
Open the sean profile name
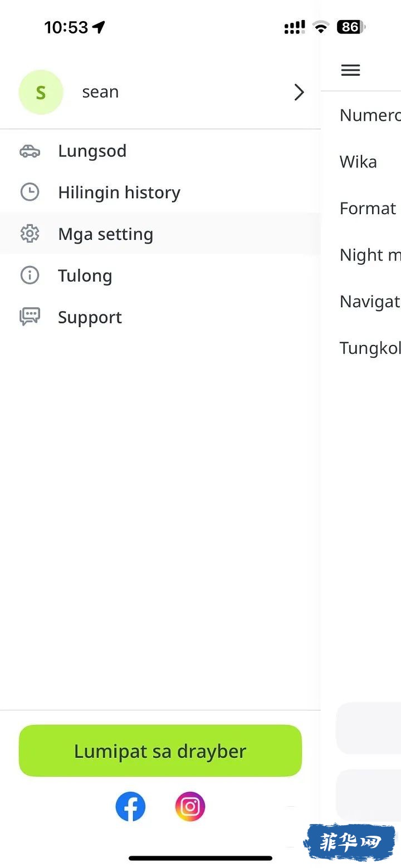[100, 92]
